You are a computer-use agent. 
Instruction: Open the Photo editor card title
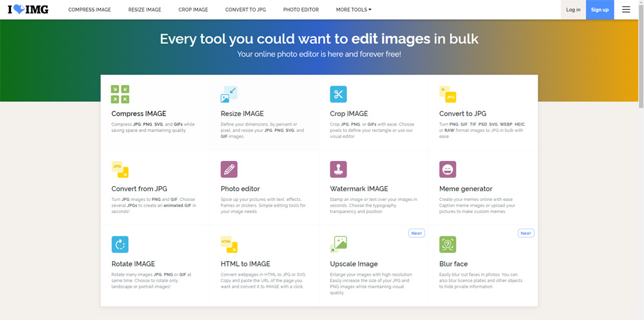240,189
